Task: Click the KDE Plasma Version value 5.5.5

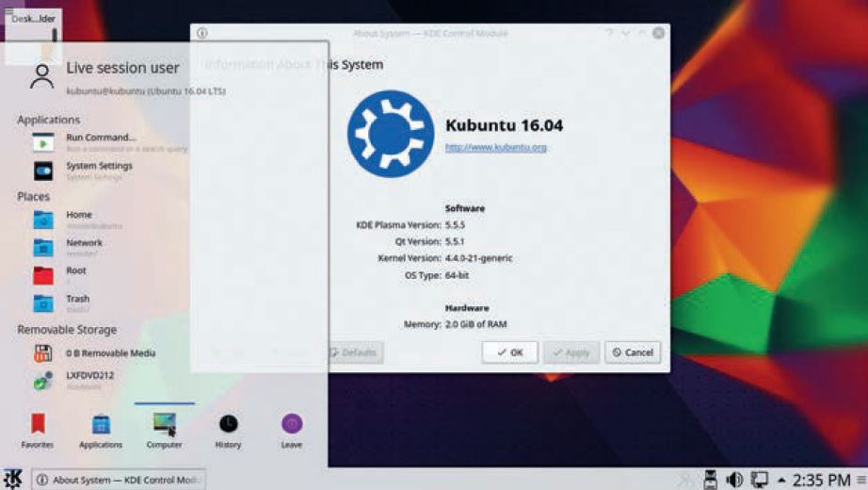Action: point(455,225)
